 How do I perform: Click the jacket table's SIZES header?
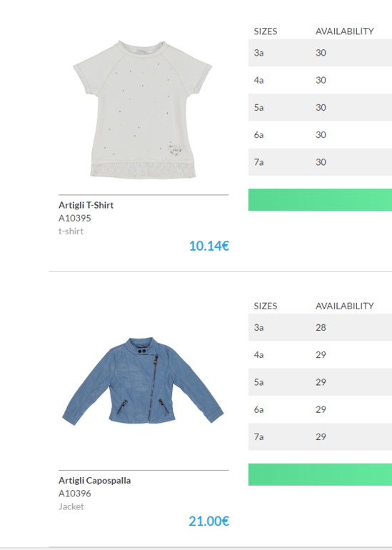pos(266,306)
